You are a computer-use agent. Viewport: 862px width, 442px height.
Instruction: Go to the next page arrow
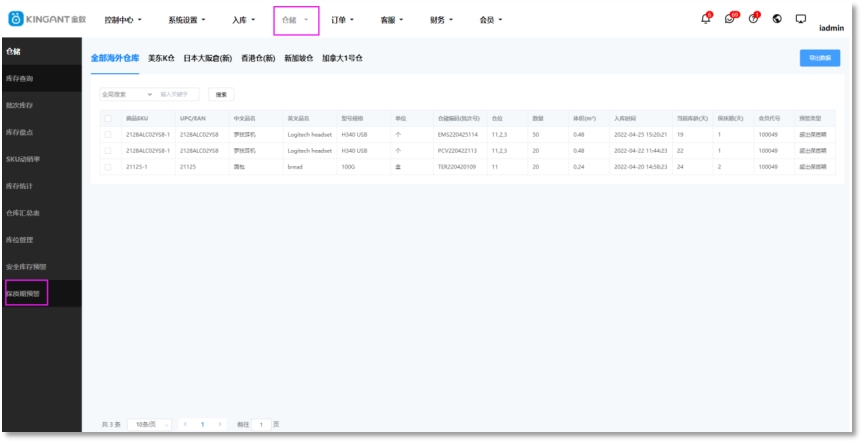pos(221,424)
